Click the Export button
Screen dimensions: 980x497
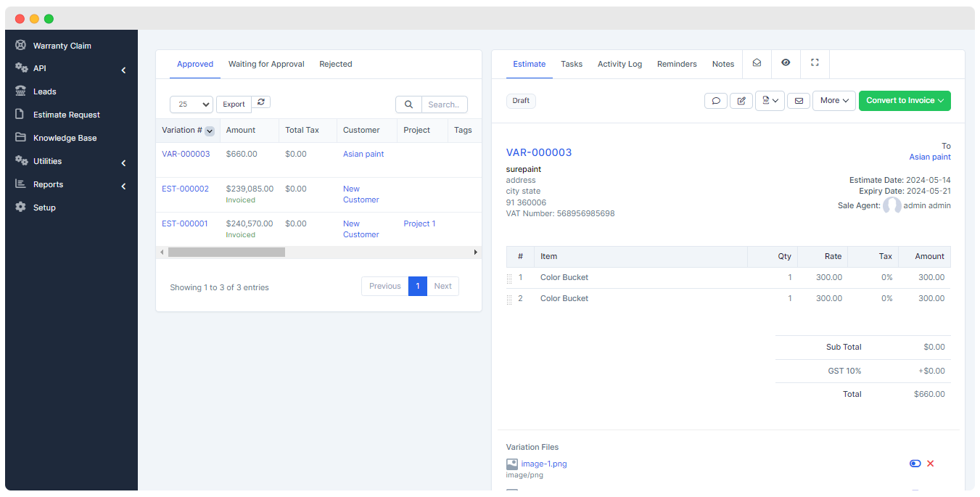(234, 104)
